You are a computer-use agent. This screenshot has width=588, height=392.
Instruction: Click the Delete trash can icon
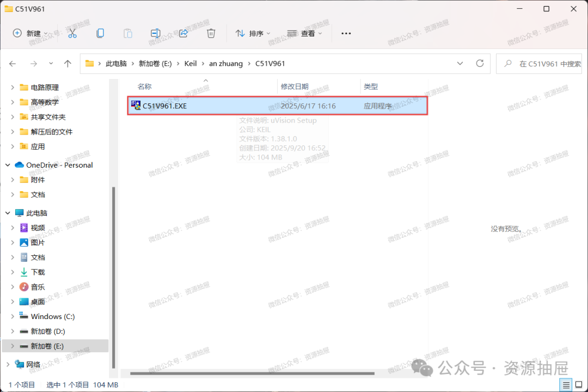211,33
